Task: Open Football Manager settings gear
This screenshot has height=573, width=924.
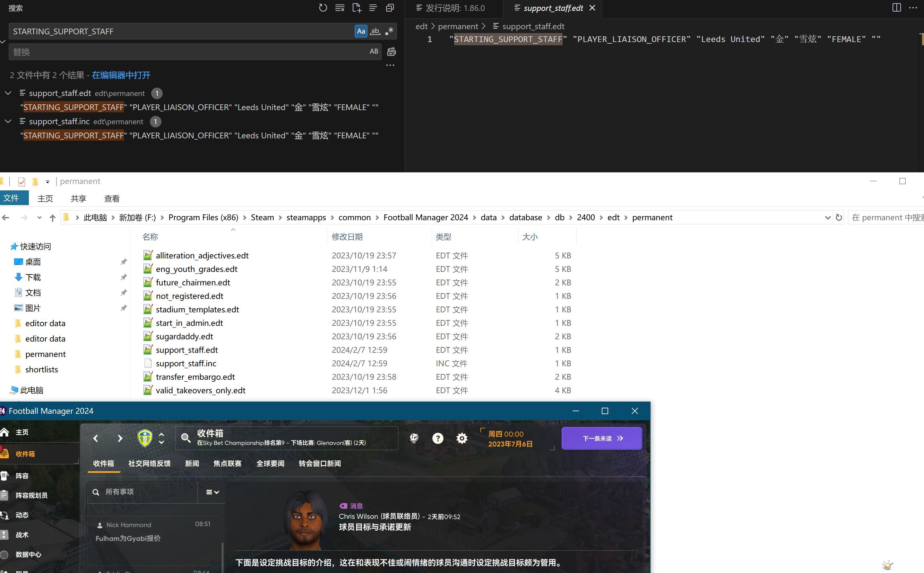Action: coord(462,438)
